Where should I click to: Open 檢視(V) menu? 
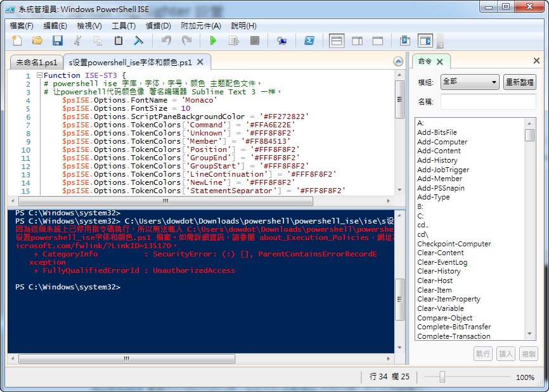(x=89, y=26)
